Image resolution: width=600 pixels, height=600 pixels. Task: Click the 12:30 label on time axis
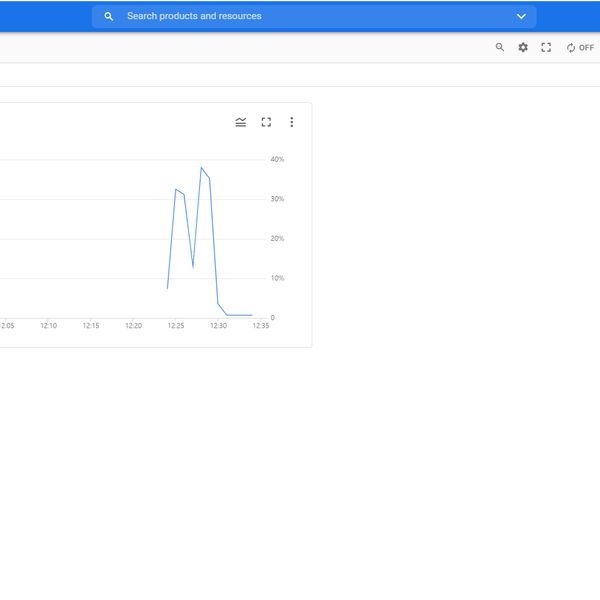tap(218, 325)
